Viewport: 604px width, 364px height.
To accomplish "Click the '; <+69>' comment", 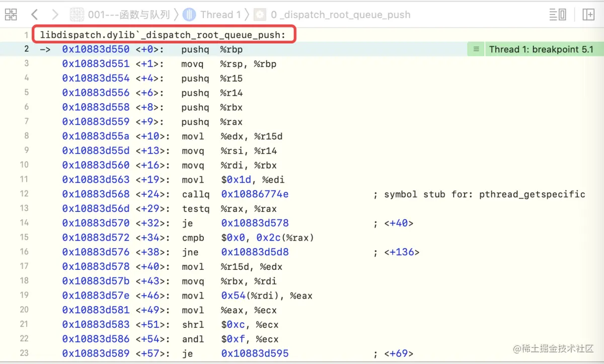I will pyautogui.click(x=393, y=353).
